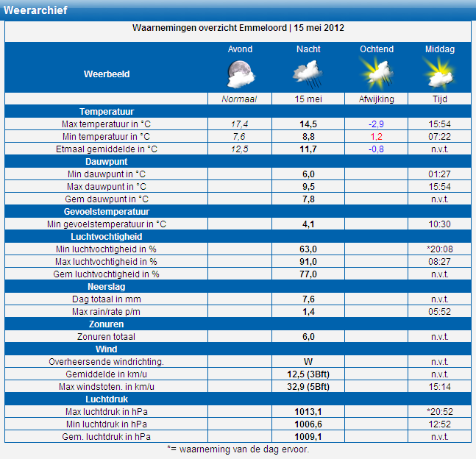Click the Tijd column header
This screenshot has width=476, height=459.
(439, 99)
